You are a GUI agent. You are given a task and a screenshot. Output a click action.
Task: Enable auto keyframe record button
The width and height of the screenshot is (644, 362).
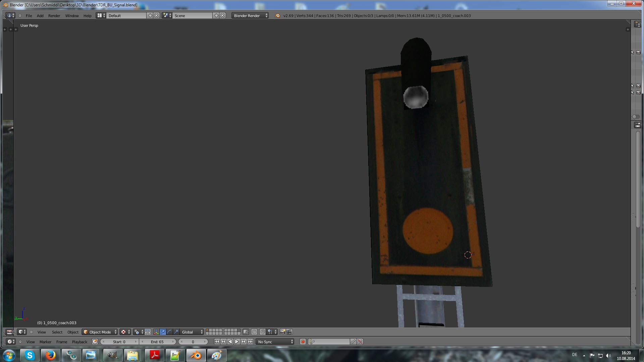coord(303,342)
